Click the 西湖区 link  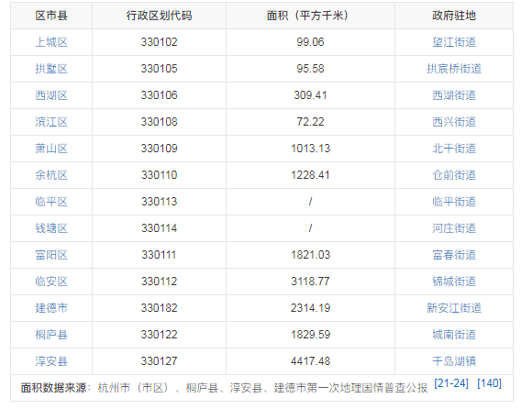point(51,95)
